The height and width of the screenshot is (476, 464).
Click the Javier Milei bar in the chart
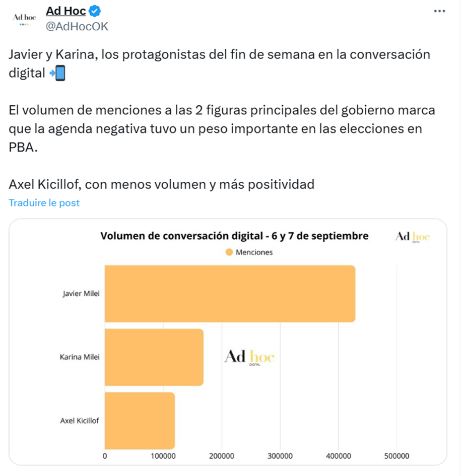[x=230, y=293]
